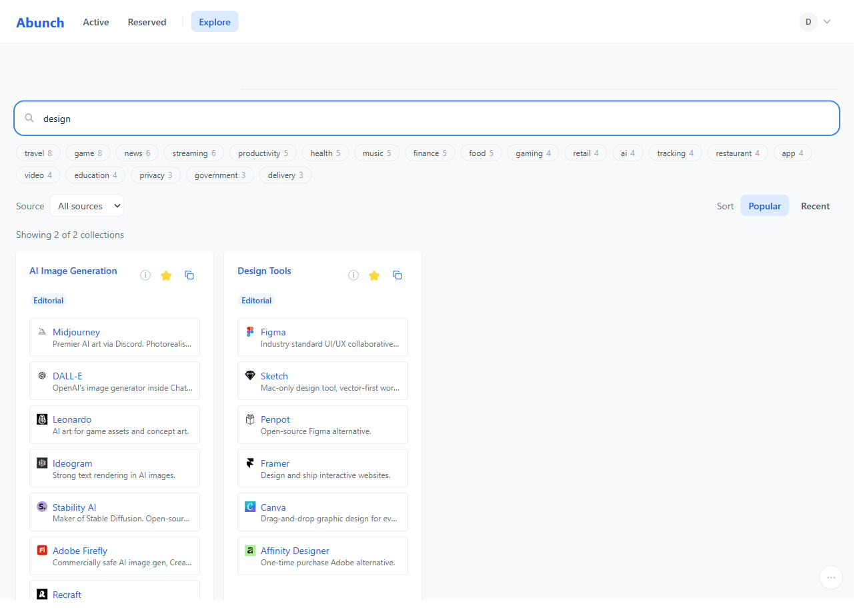
Task: Filter by the retail tag
Action: tap(586, 153)
